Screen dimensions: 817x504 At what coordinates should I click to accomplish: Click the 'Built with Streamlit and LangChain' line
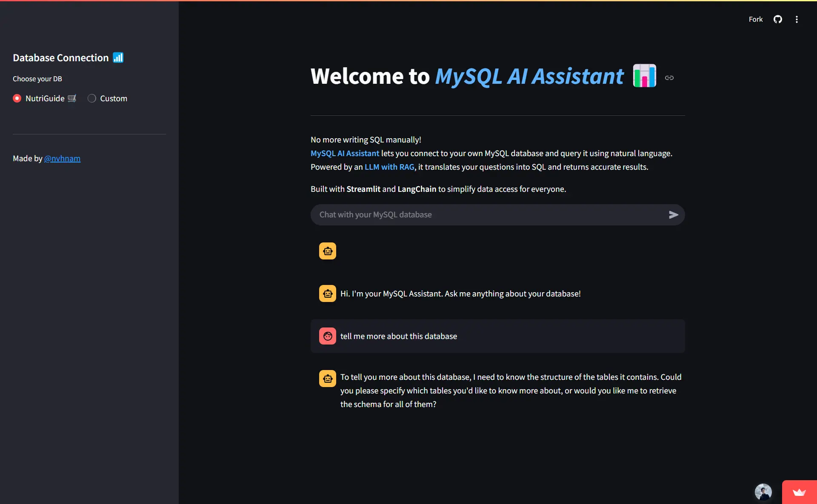coord(438,189)
